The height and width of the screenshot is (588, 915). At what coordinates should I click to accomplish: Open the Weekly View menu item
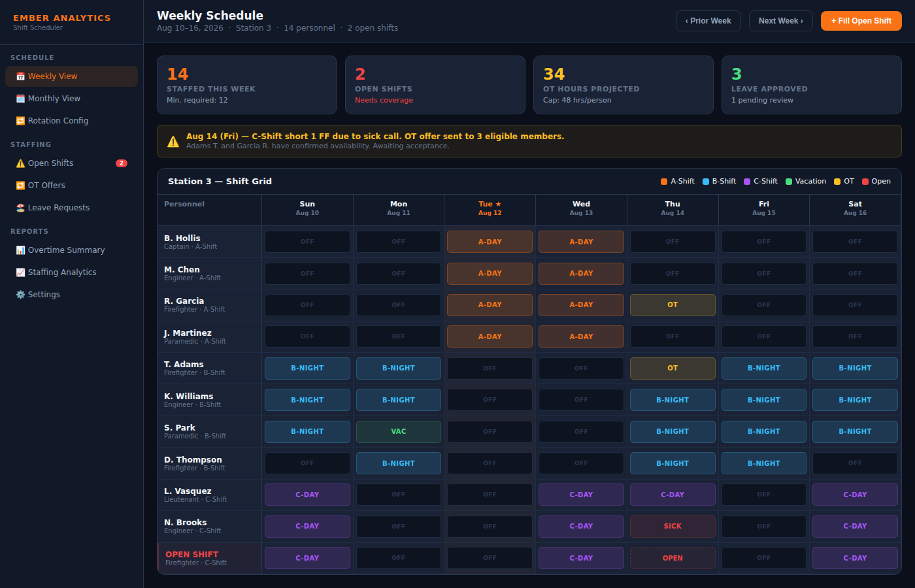(x=72, y=76)
